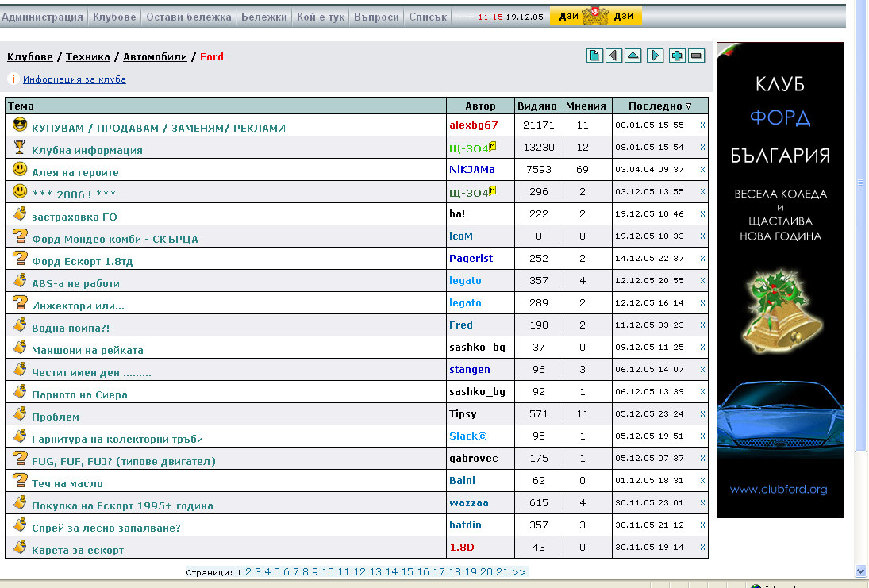This screenshot has width=869, height=588.
Task: Click the up arrow navigation icon
Action: (x=633, y=56)
